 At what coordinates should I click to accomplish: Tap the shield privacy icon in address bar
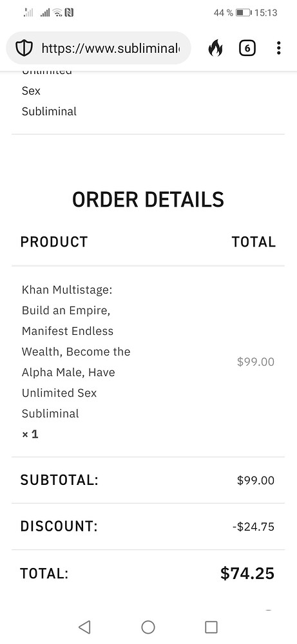24,48
